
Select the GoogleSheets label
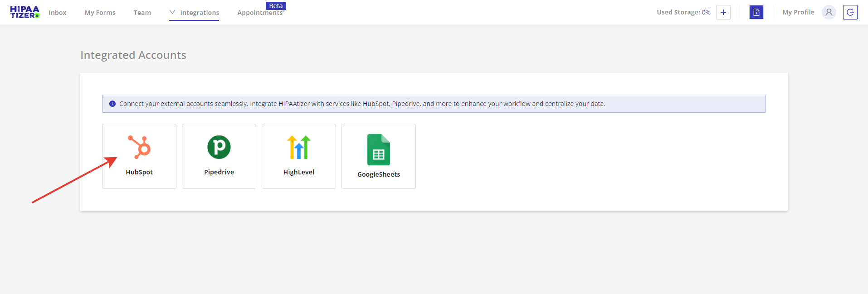(379, 174)
